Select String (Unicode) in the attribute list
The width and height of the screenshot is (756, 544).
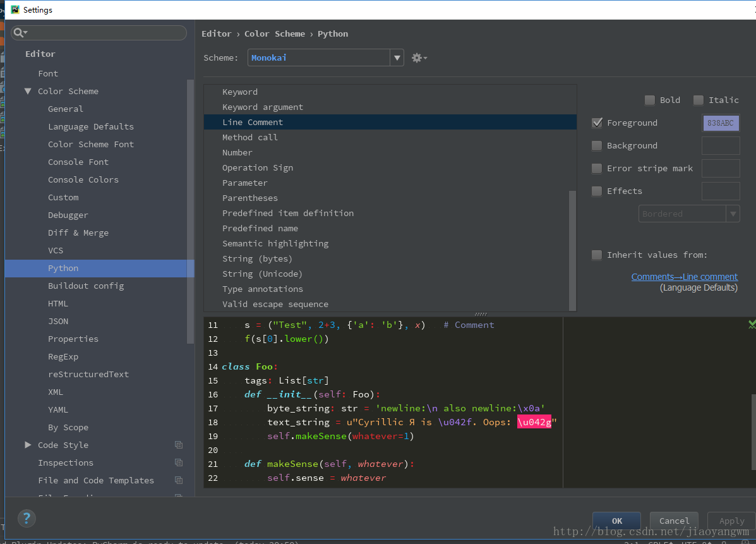coord(262,274)
